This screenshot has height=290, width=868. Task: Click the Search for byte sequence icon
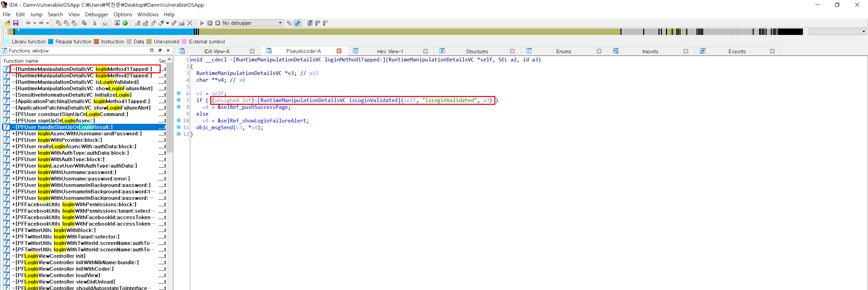[x=74, y=23]
